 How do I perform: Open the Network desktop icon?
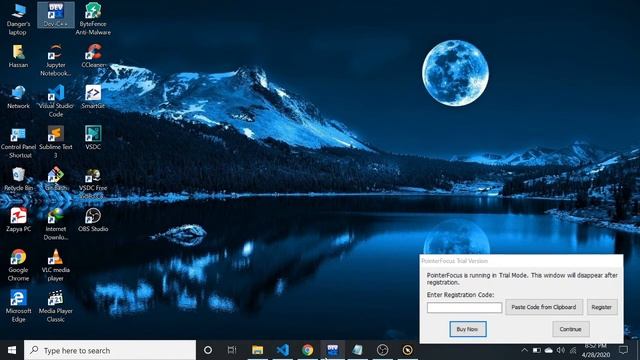coord(18,97)
